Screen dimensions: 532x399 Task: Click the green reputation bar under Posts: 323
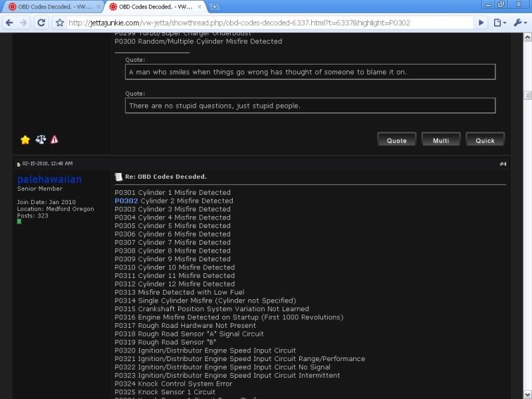click(19, 221)
